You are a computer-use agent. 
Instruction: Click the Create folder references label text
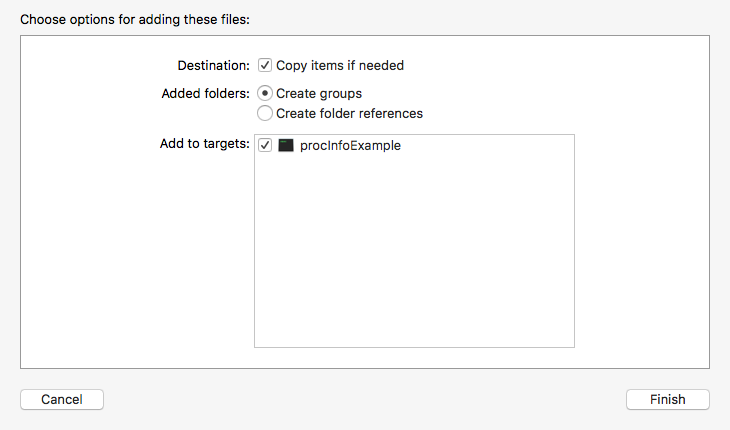[349, 113]
